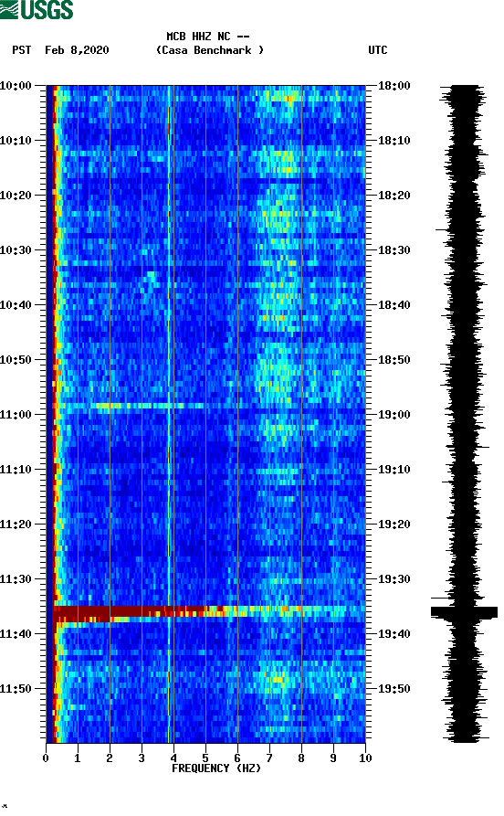Click the '18:10' UTC time label
This screenshot has height=816, width=504.
point(394,141)
